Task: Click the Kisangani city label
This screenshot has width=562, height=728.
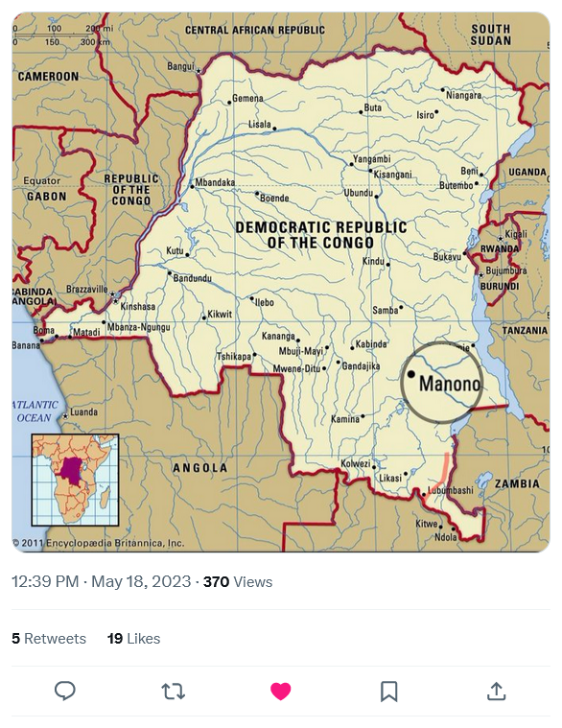Action: point(392,175)
